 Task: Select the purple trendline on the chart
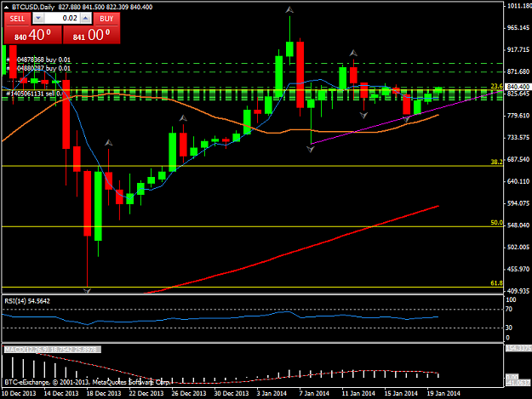click(x=407, y=117)
